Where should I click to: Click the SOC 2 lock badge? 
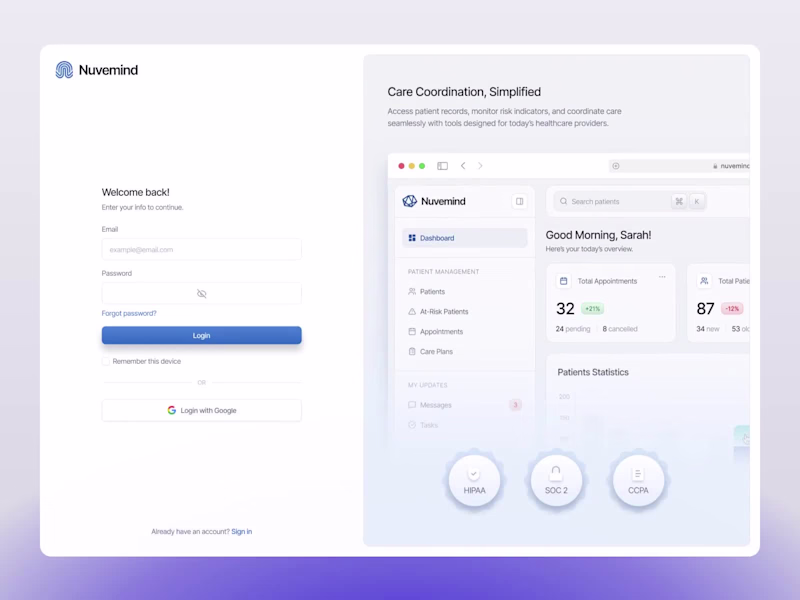pos(556,481)
